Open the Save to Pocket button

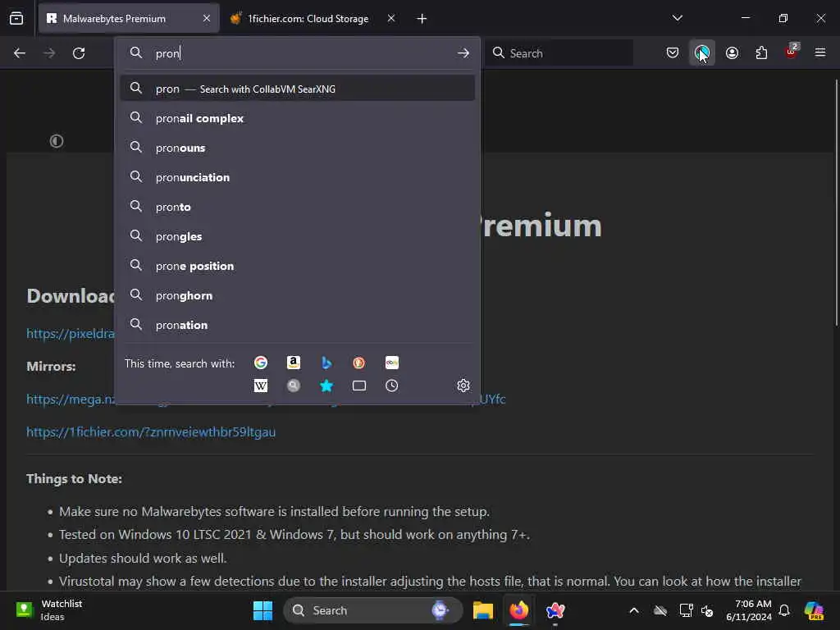[673, 53]
